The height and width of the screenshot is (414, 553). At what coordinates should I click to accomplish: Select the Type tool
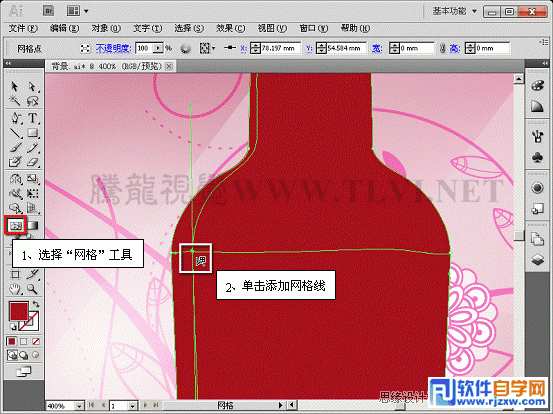click(32, 118)
